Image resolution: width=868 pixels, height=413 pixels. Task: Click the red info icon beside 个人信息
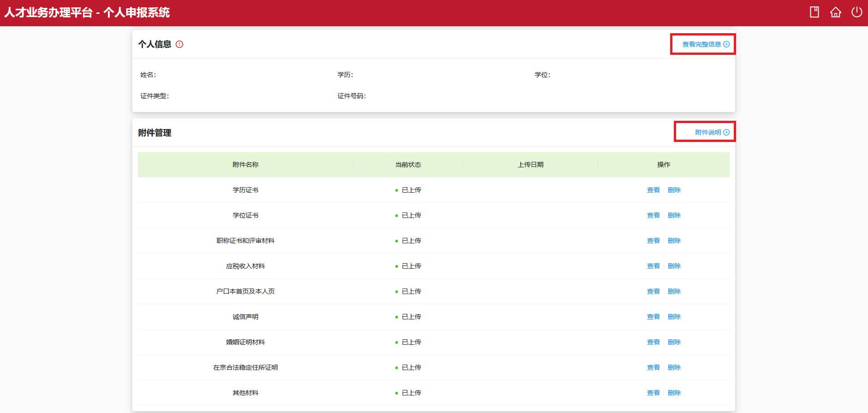coord(179,44)
